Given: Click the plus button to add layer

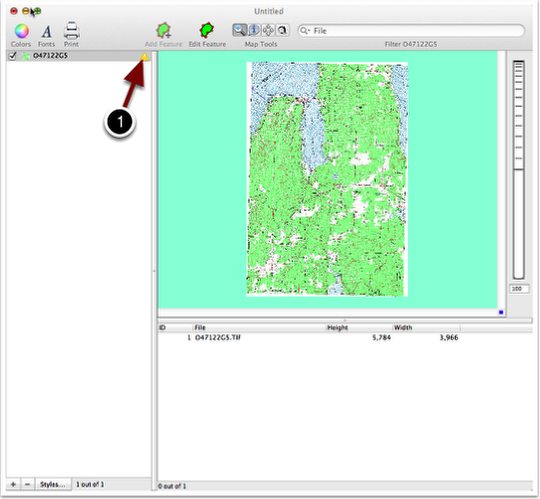Looking at the screenshot, I should pos(13,484).
